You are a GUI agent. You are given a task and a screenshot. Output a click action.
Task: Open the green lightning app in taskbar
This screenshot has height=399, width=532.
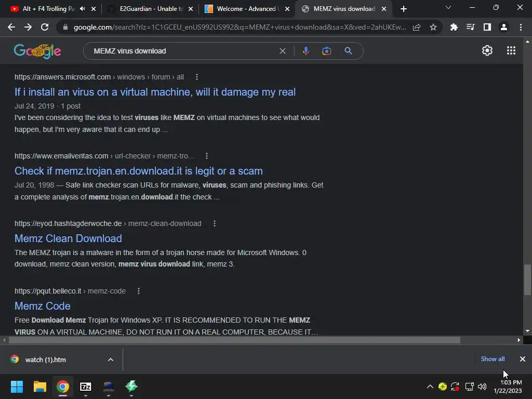pyautogui.click(x=131, y=386)
